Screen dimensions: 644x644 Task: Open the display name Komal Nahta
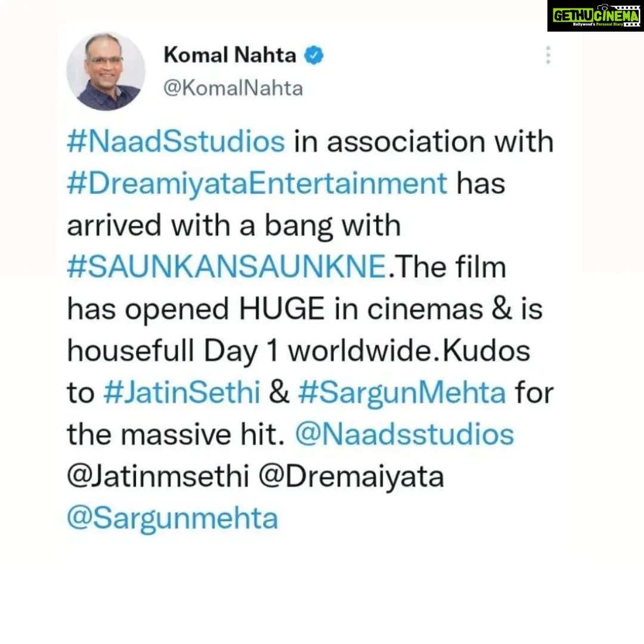coord(230,55)
